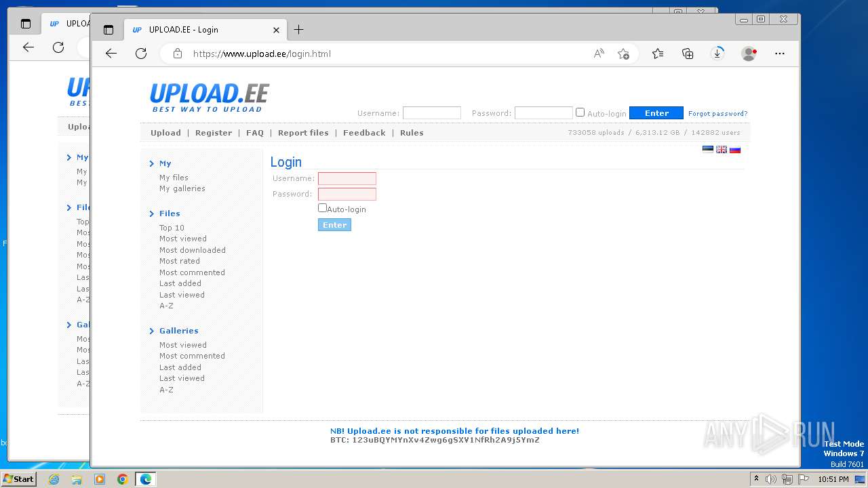Viewport: 868px width, 488px height.
Task: Open Galleries Last viewed link
Action: (182, 378)
